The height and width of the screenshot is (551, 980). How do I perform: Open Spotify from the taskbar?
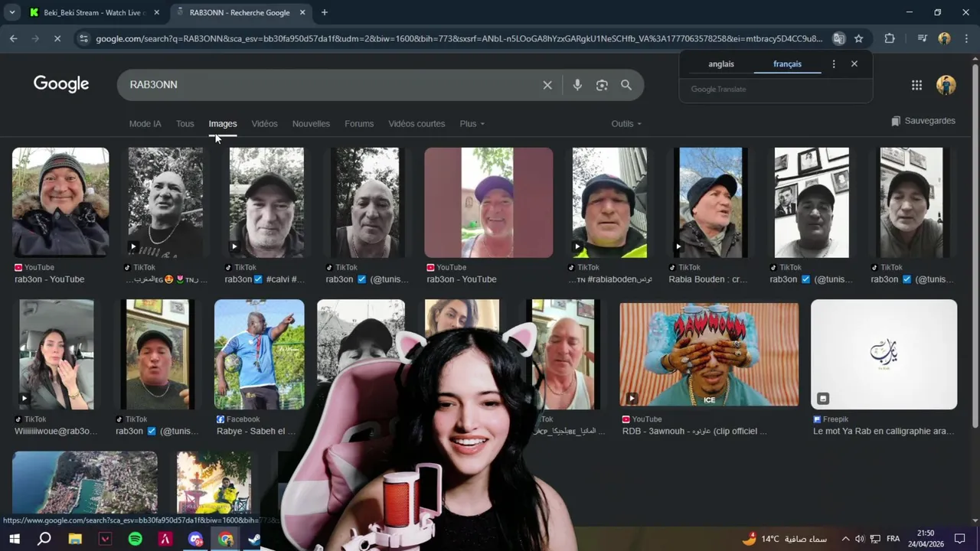tap(136, 539)
